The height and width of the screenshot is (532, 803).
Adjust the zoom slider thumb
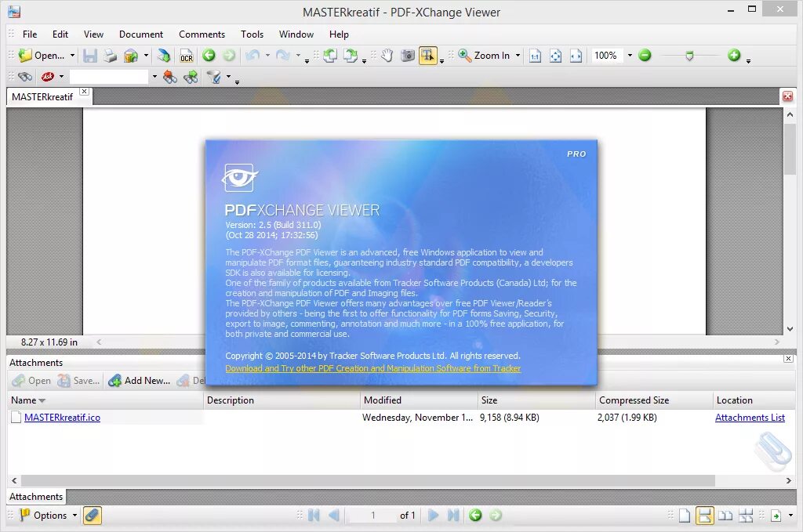click(689, 56)
